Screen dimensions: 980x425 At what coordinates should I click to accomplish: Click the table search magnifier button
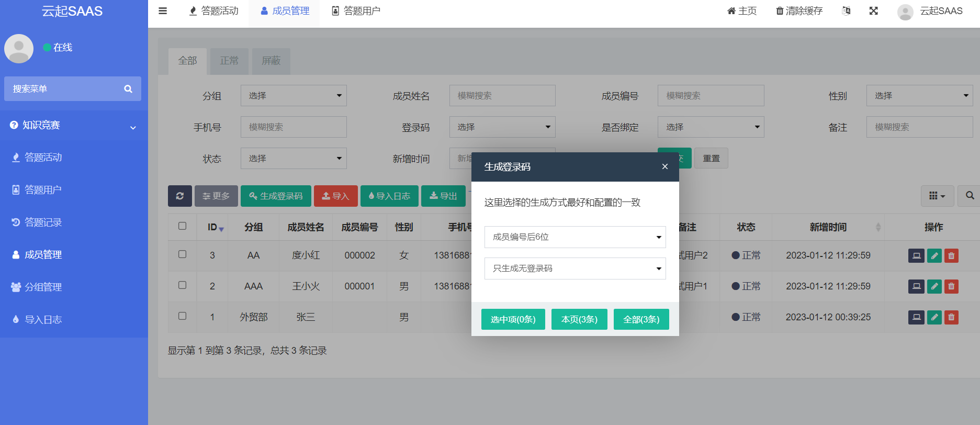coord(970,196)
